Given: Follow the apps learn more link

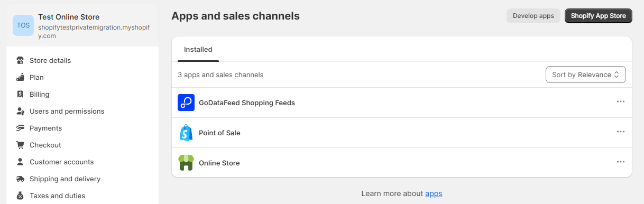Looking at the screenshot, I should tap(434, 193).
